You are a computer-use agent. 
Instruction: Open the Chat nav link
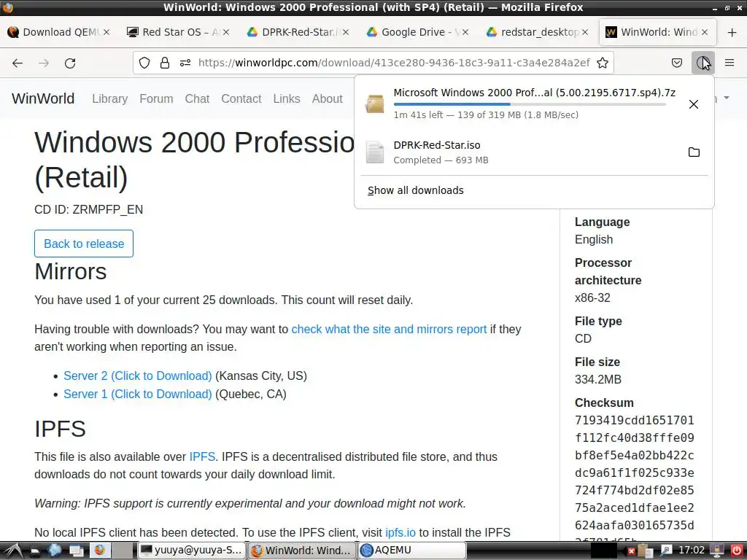197,98
